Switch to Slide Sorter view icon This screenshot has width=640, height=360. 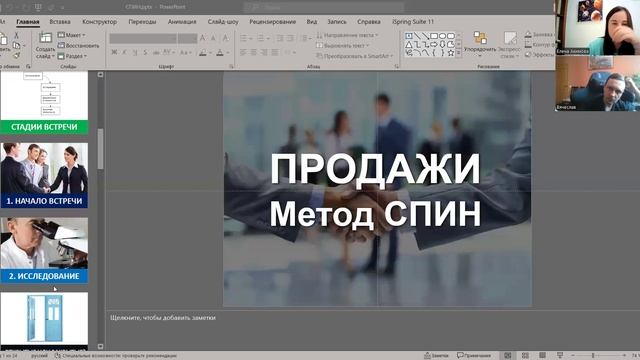525,356
